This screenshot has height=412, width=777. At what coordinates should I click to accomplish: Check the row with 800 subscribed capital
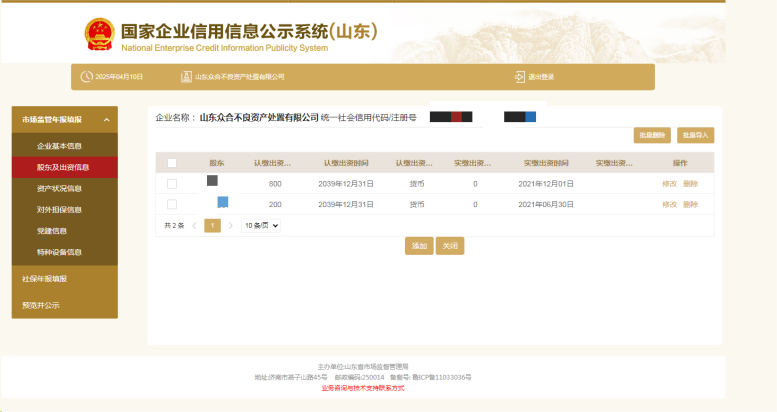[172, 184]
